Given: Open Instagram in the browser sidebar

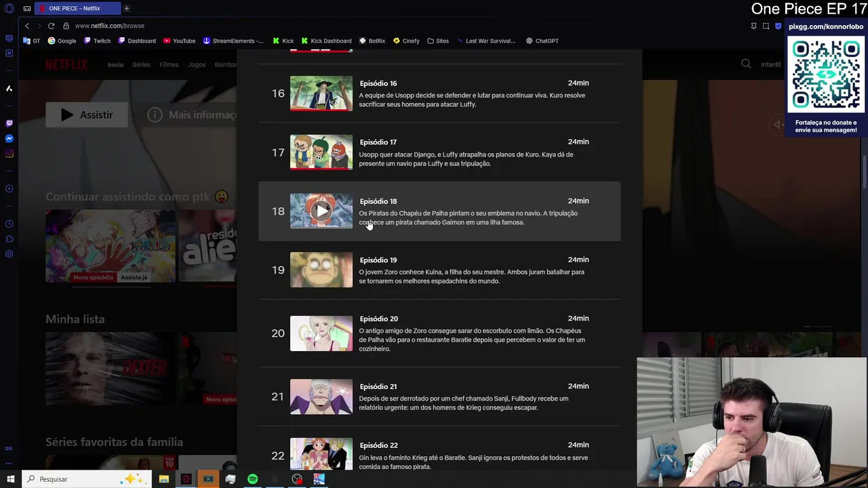Looking at the screenshot, I should [9, 154].
